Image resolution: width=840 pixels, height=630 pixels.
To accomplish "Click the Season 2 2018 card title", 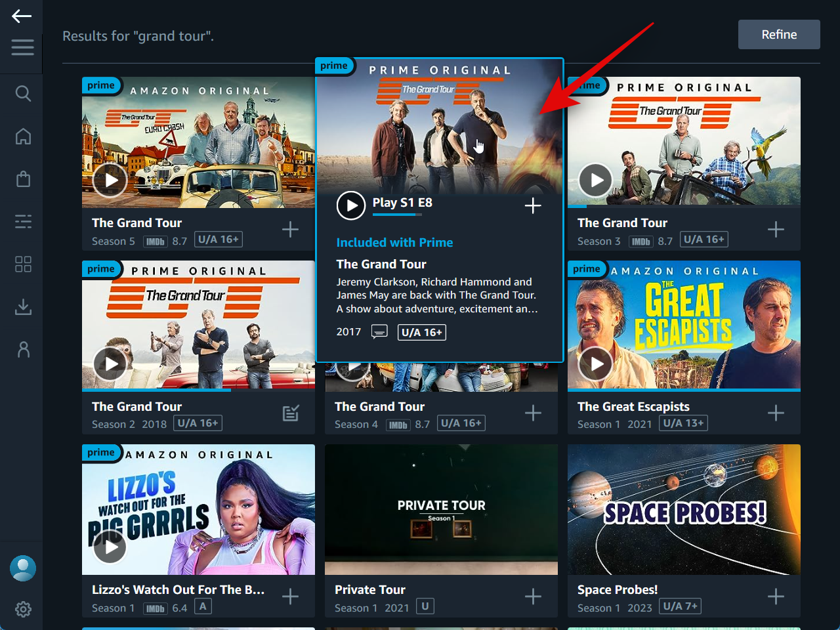I will [x=136, y=406].
